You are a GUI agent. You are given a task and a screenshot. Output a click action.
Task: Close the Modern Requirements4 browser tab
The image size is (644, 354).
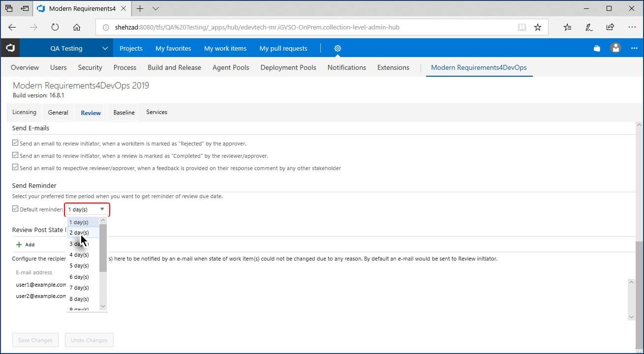(x=124, y=8)
